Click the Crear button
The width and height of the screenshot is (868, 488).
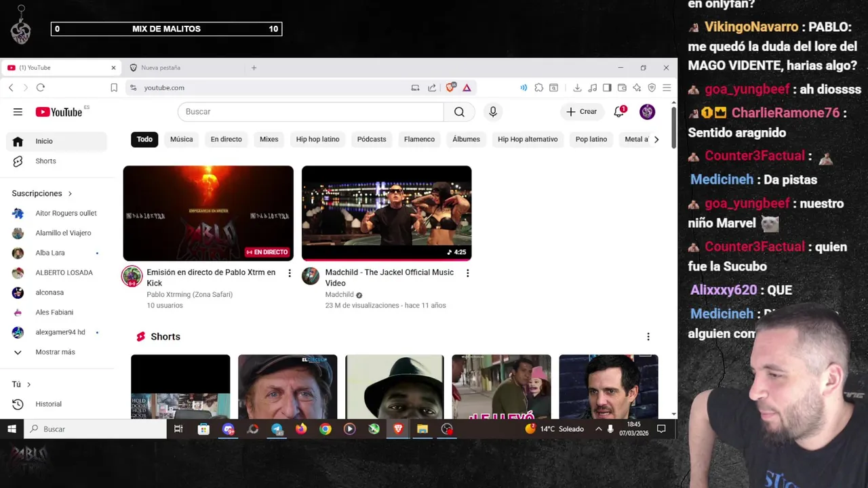tap(582, 112)
